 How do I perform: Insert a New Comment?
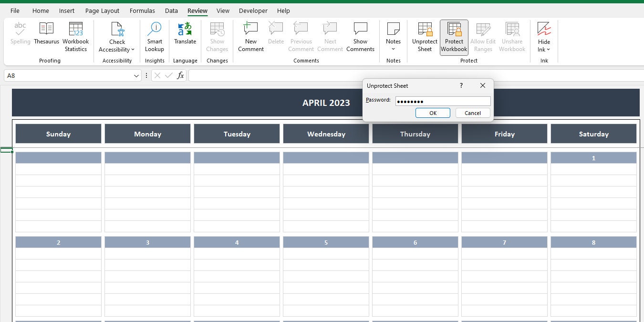click(x=250, y=36)
